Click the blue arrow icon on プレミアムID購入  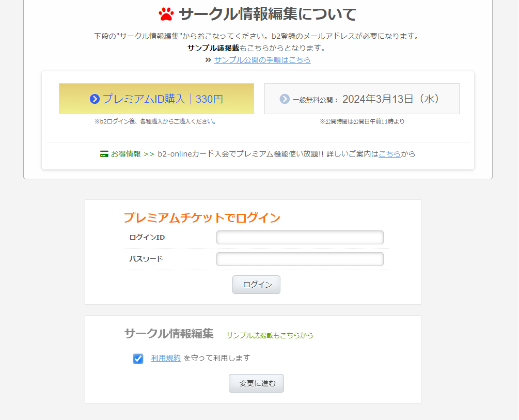pos(95,99)
